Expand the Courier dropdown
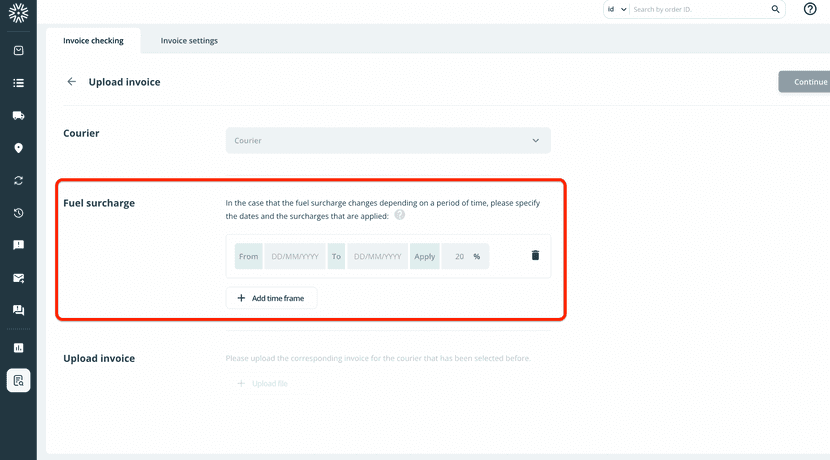 pyautogui.click(x=388, y=141)
